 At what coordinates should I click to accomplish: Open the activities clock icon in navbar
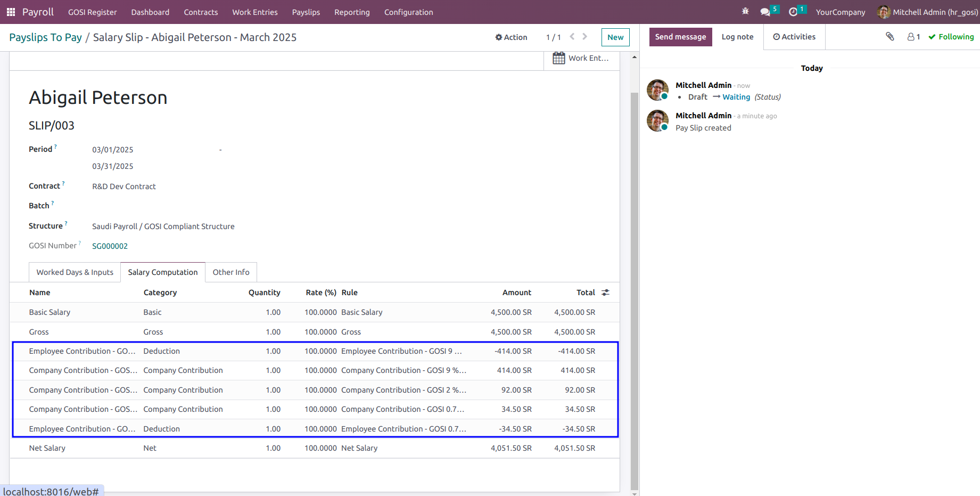tap(793, 12)
